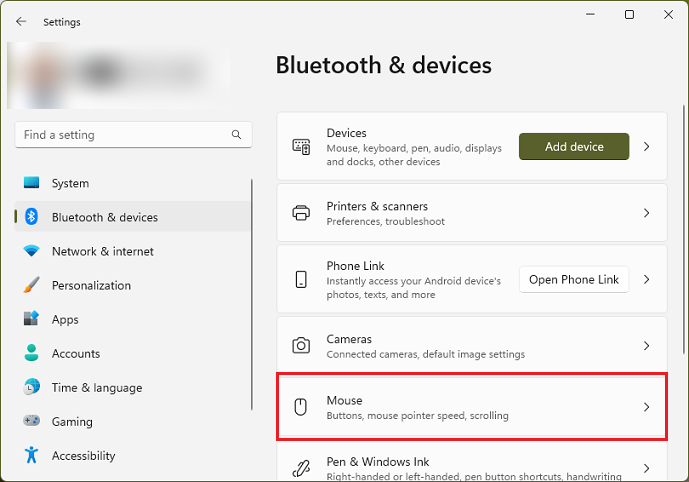Image resolution: width=689 pixels, height=482 pixels.
Task: Open Mouse settings chevron
Action: coord(646,407)
